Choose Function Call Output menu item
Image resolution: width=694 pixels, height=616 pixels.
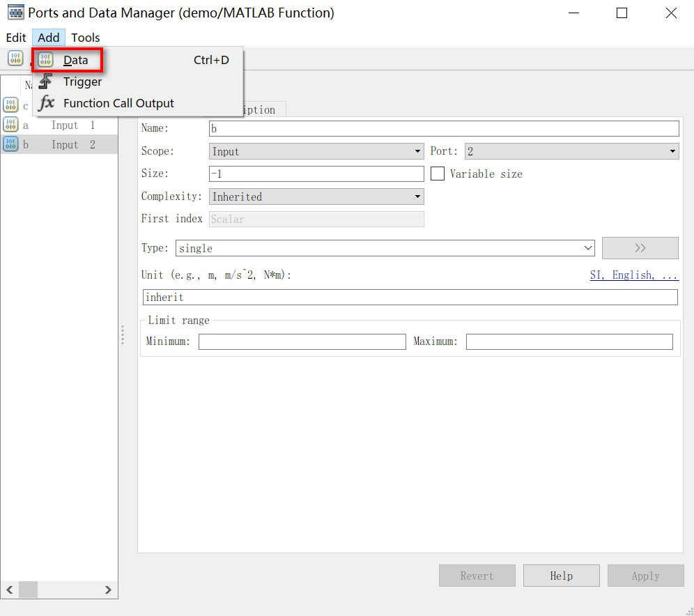click(118, 103)
